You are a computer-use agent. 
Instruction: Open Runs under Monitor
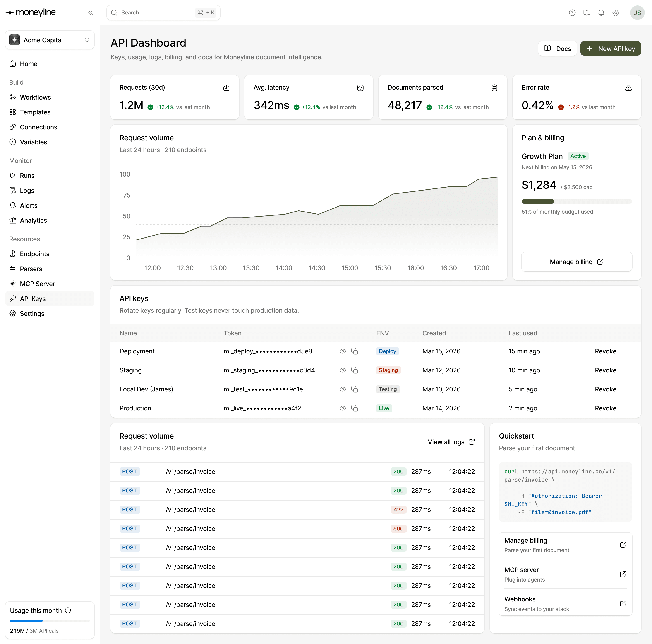click(50, 175)
